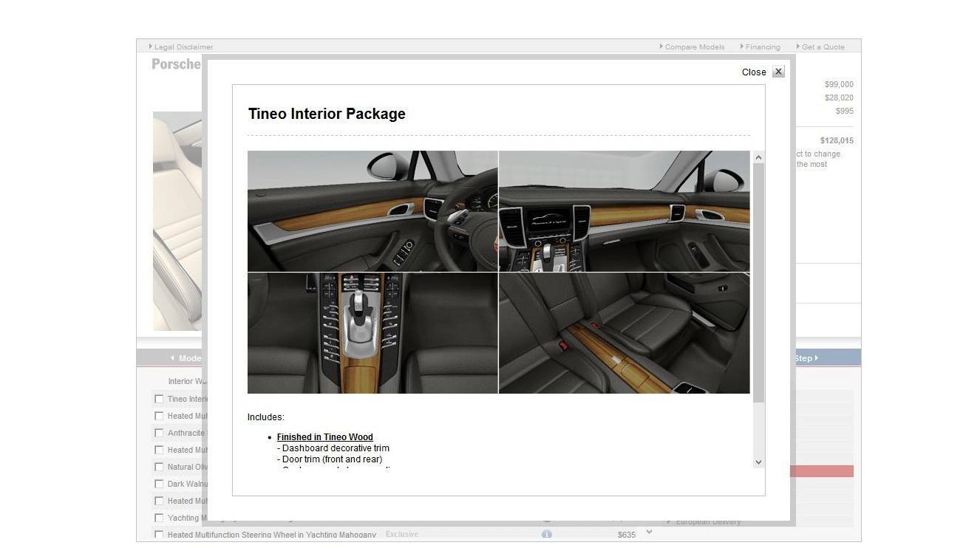Tick the Anthracite option checkbox

tap(159, 433)
